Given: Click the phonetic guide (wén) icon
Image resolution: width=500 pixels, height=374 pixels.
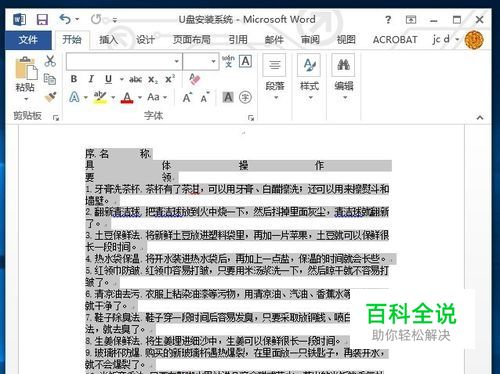Looking at the screenshot, I should click(228, 61).
